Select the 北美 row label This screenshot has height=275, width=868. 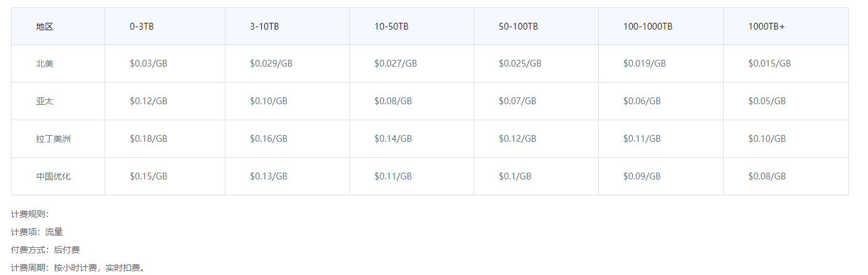click(x=44, y=64)
